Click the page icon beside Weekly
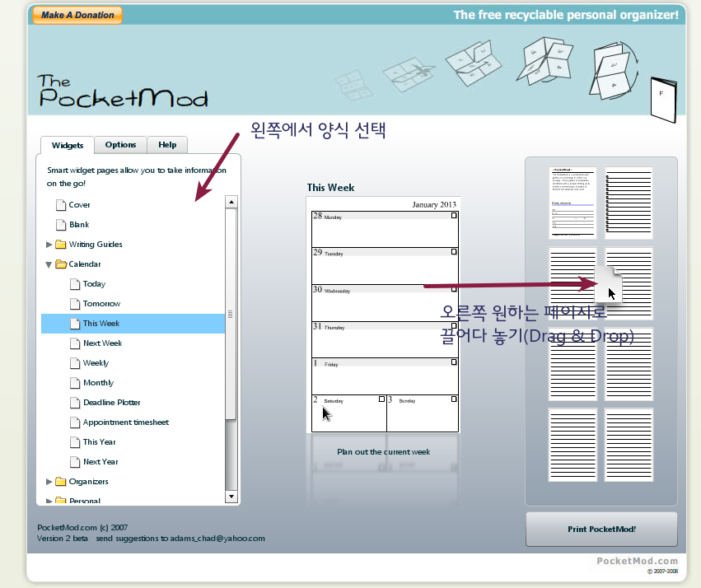The height and width of the screenshot is (588, 701). (75, 363)
